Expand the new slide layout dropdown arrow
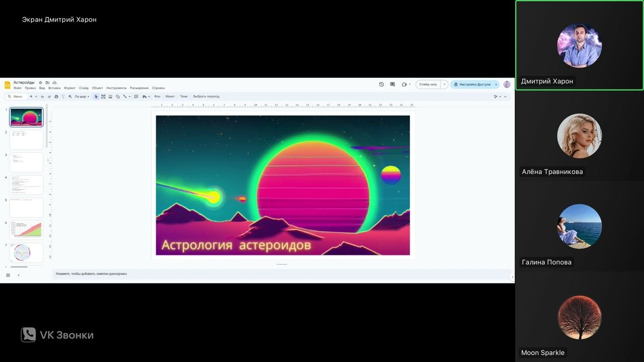The image size is (644, 362). pyautogui.click(x=36, y=97)
